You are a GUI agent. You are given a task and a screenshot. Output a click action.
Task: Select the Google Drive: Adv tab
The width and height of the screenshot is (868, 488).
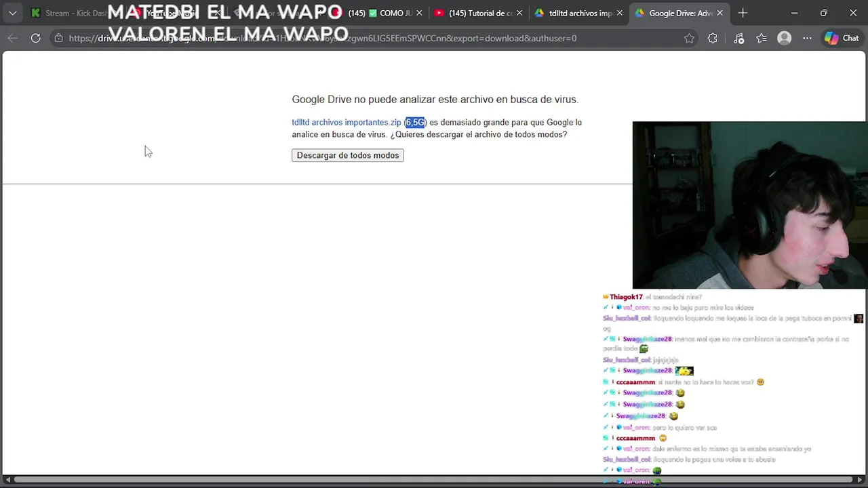click(680, 13)
